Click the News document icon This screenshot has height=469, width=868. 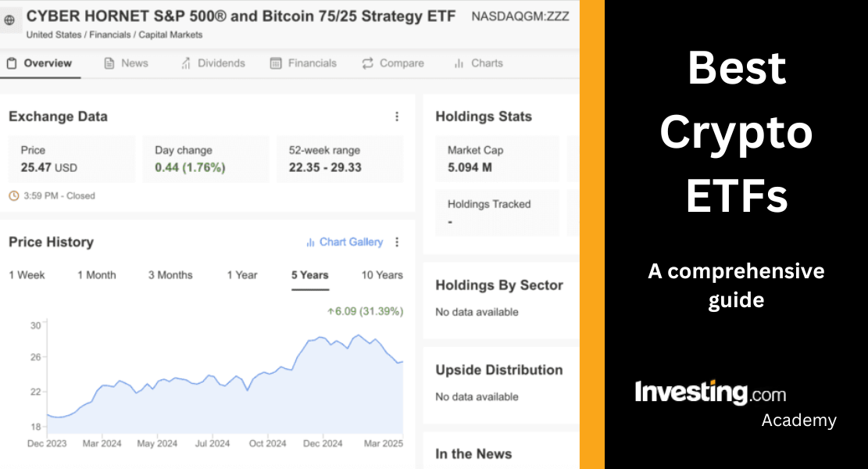(x=109, y=63)
